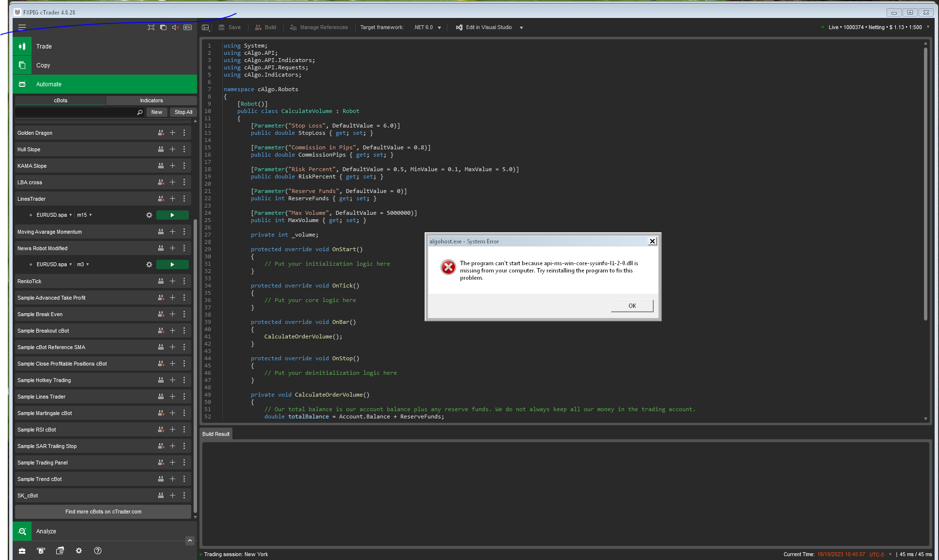Open Manage References
This screenshot has width=939, height=560.
(319, 28)
